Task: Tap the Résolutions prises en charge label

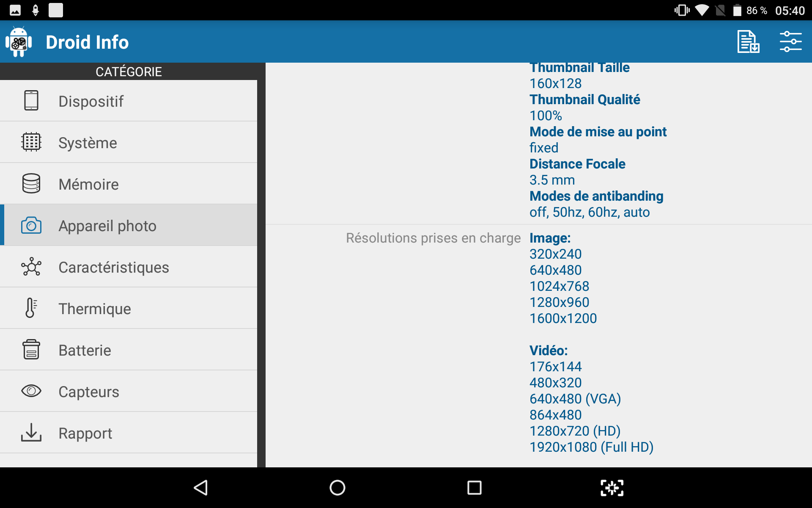Action: (433, 238)
